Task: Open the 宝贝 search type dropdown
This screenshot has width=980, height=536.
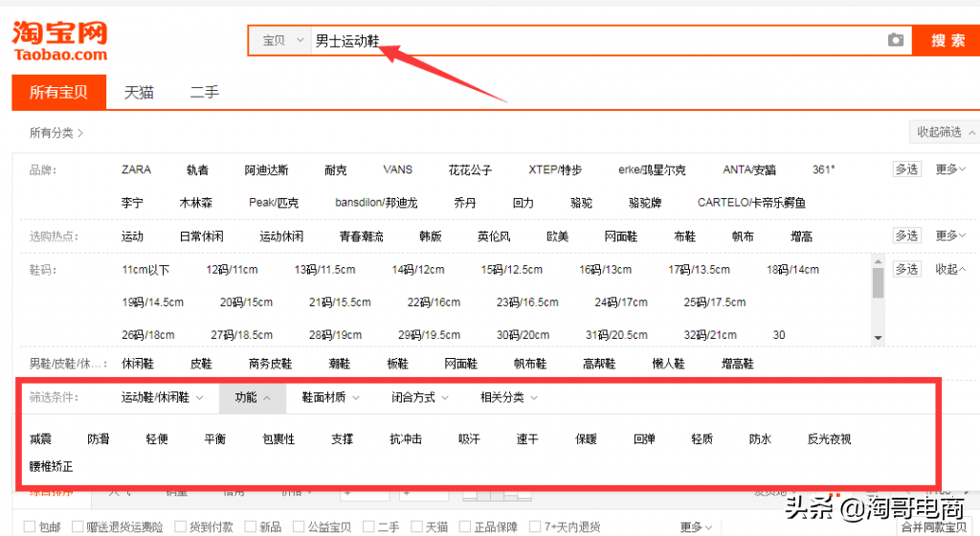Action: (x=282, y=40)
